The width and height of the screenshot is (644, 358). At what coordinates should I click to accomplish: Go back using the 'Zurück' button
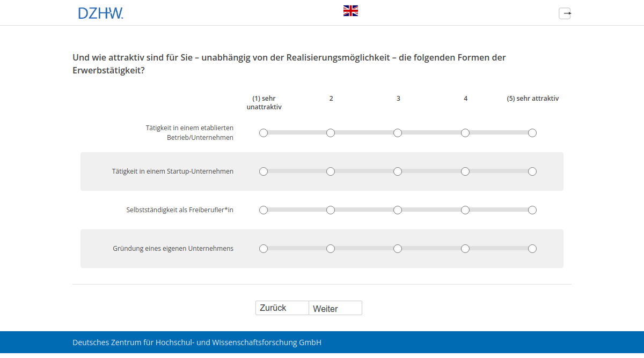[x=282, y=308]
